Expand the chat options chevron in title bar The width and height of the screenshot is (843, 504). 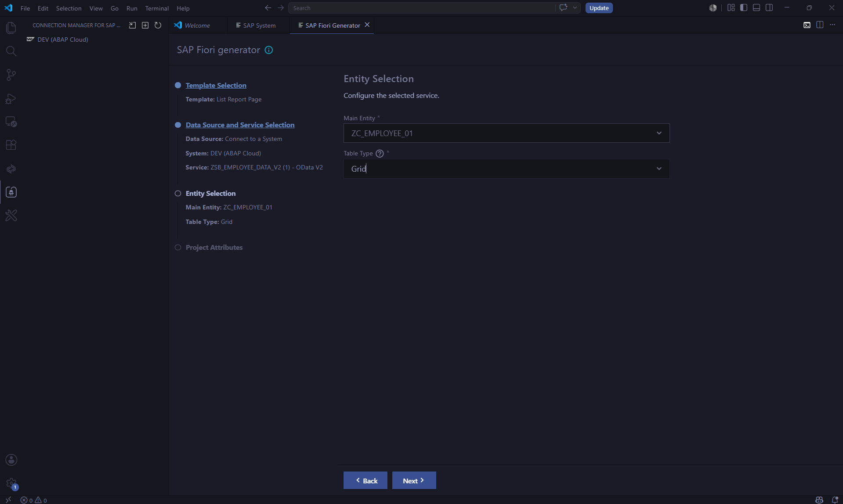tap(575, 8)
